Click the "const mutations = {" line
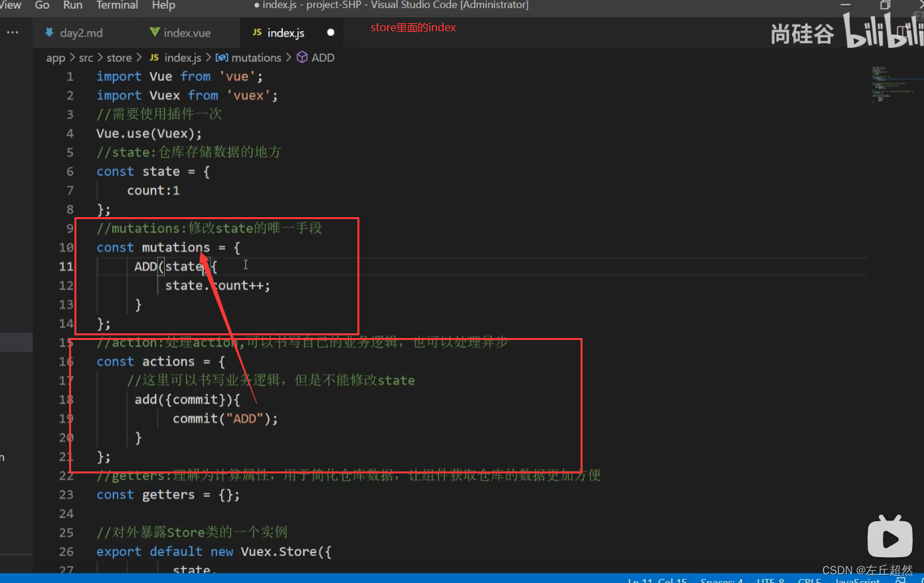Viewport: 924px width, 583px height. click(169, 248)
